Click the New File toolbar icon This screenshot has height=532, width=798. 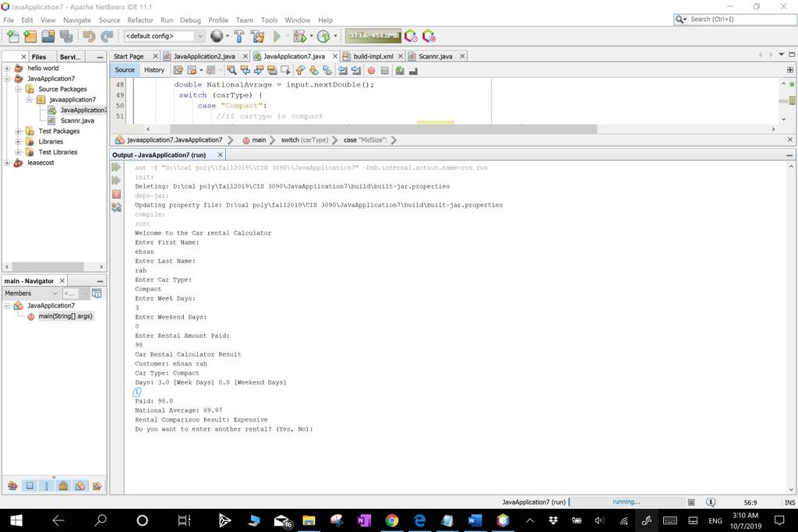click(12, 36)
